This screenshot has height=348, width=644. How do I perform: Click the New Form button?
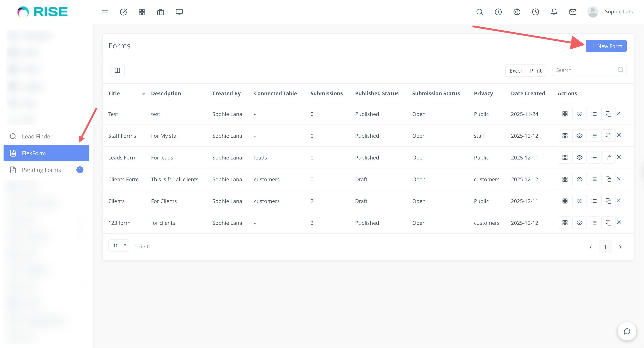click(606, 46)
